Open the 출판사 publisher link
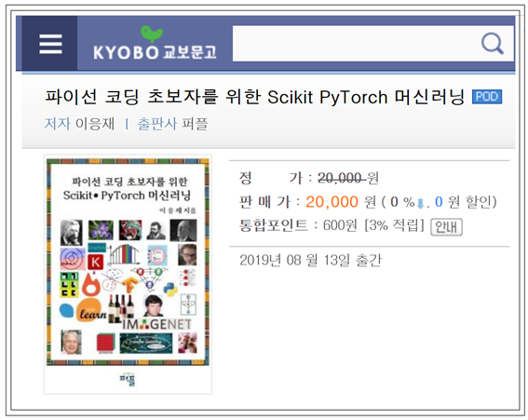The width and height of the screenshot is (528, 420). [157, 124]
